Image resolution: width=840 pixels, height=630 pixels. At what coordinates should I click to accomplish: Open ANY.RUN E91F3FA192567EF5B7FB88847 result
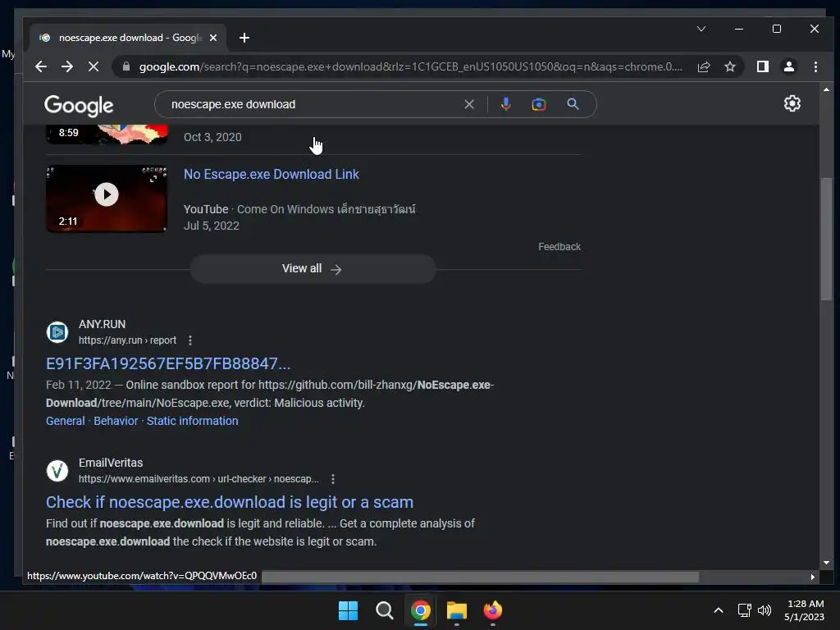coord(168,363)
